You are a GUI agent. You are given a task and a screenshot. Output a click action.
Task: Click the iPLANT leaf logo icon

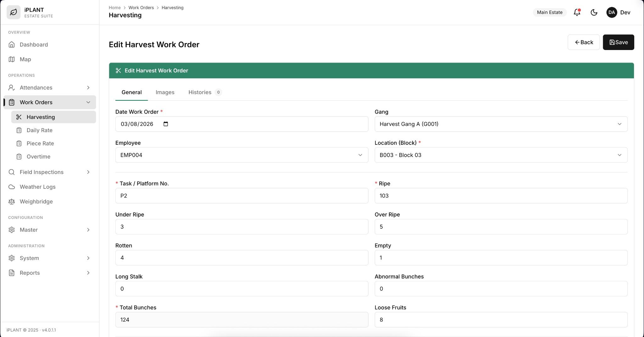[x=14, y=12]
